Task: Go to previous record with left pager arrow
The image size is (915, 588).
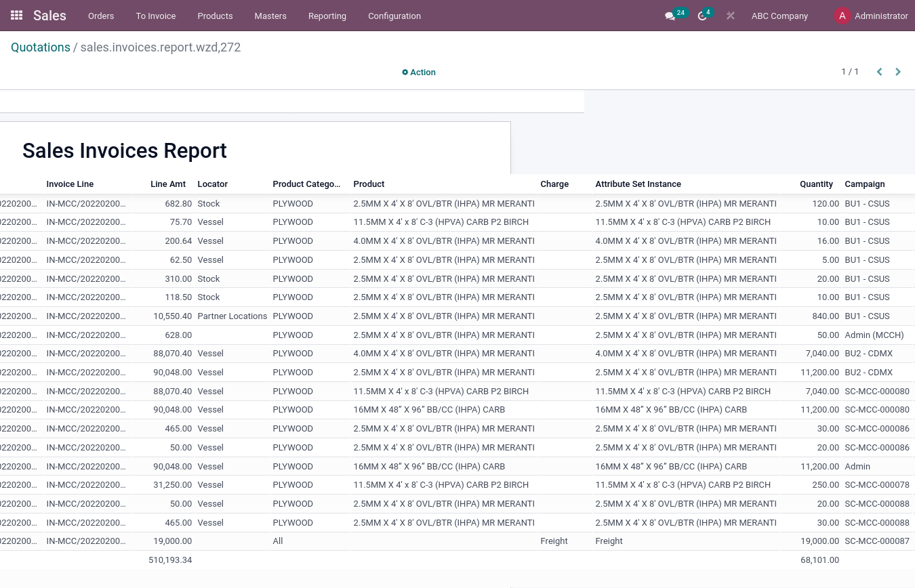Action: (x=879, y=71)
